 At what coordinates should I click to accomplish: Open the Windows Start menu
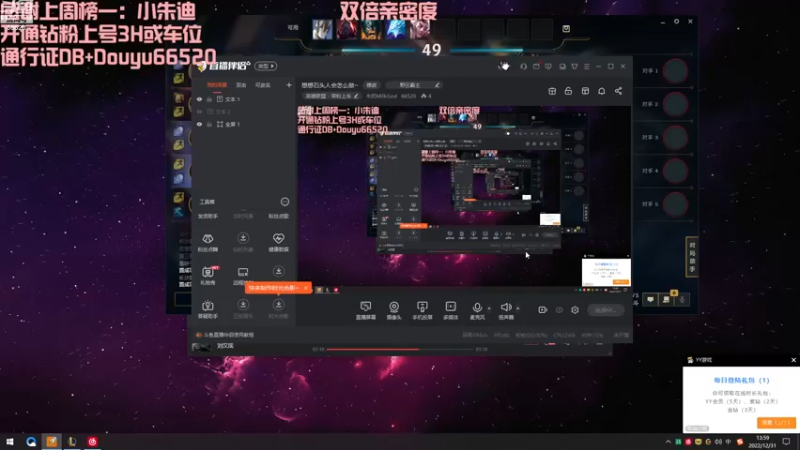pyautogui.click(x=10, y=441)
